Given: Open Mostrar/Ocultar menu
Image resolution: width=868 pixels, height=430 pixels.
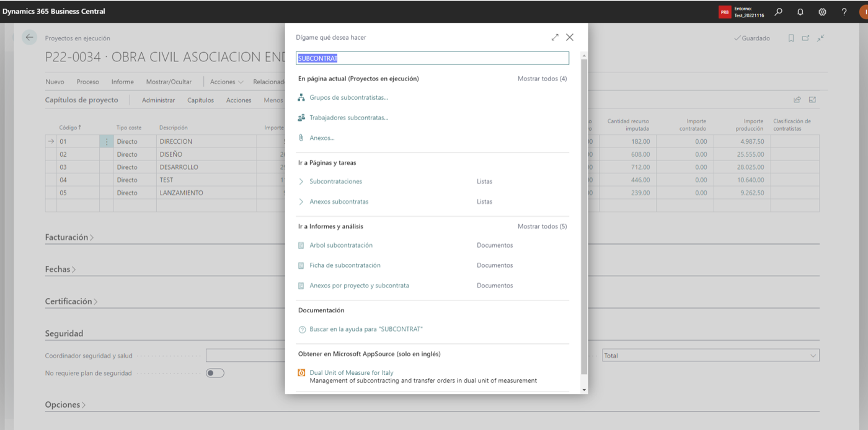Looking at the screenshot, I should coord(169,82).
